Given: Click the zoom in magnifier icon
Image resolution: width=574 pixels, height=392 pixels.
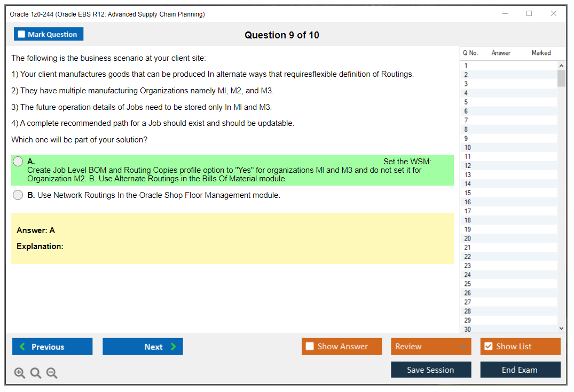Looking at the screenshot, I should [20, 373].
